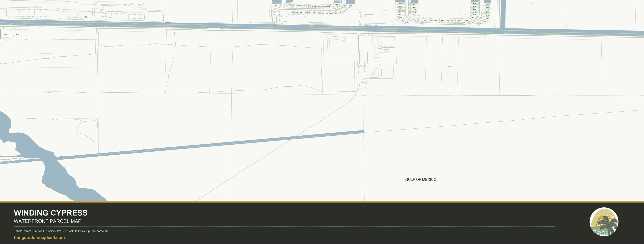Open the thingstodoinnaplesfl.com link
Image resolution: width=644 pixels, height=244 pixels.
tap(39, 237)
